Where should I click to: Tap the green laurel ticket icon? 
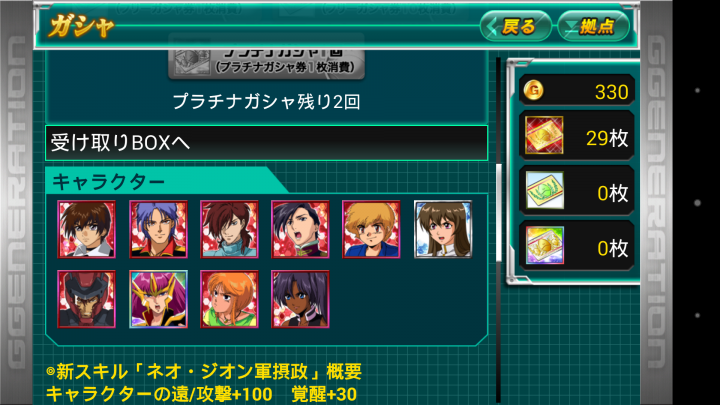[x=545, y=190]
